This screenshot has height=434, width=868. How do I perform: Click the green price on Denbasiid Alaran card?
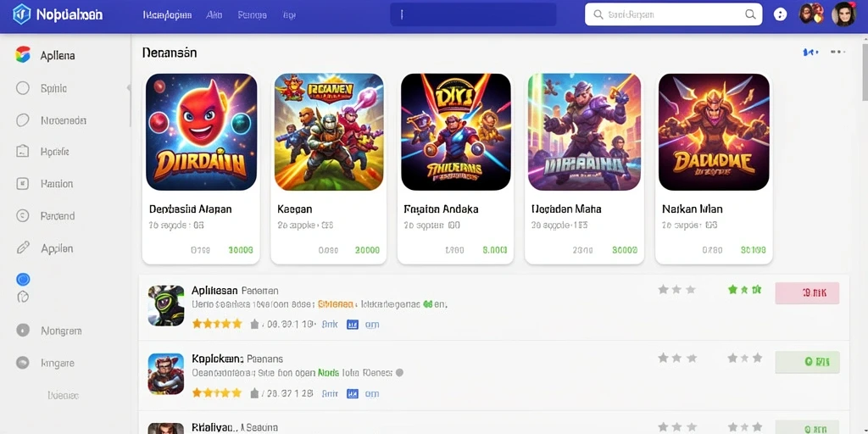click(x=240, y=250)
